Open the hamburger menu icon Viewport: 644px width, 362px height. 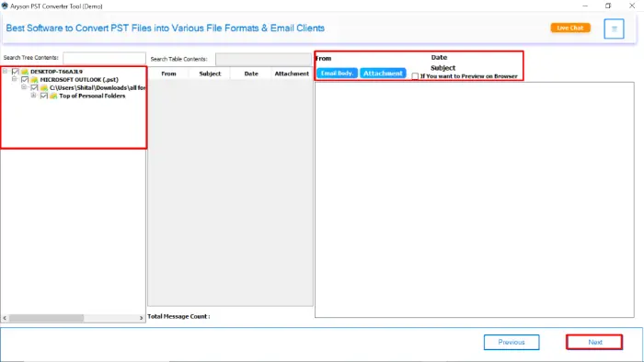click(614, 28)
